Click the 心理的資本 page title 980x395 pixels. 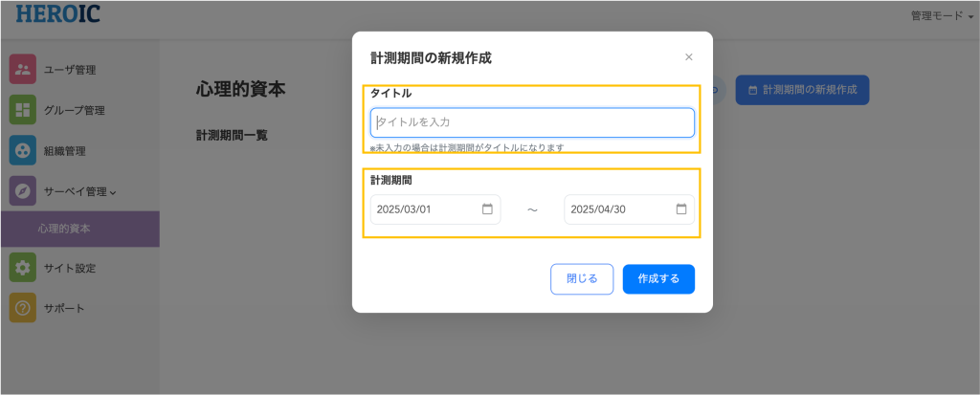240,89
